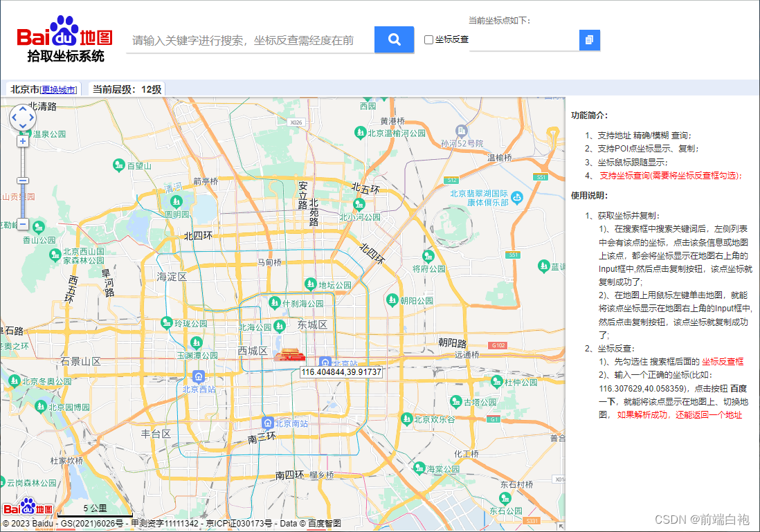Image resolution: width=760 pixels, height=532 pixels.
Task: Click the 北京欢乐谷 icon
Action: [x=406, y=418]
